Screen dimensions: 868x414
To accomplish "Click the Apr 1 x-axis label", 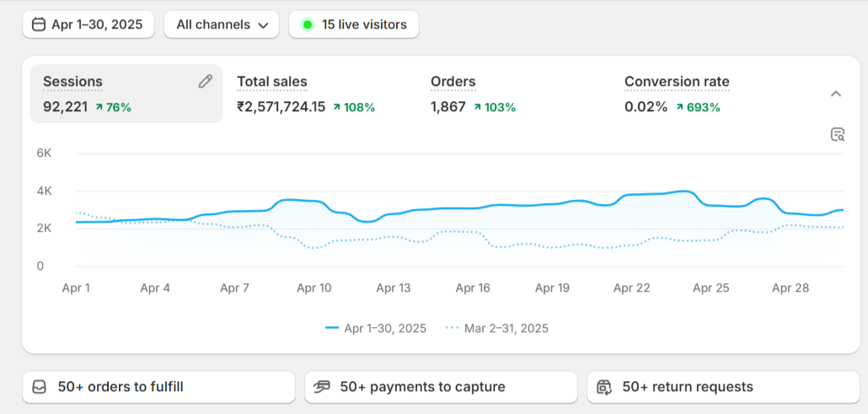I will click(x=76, y=288).
